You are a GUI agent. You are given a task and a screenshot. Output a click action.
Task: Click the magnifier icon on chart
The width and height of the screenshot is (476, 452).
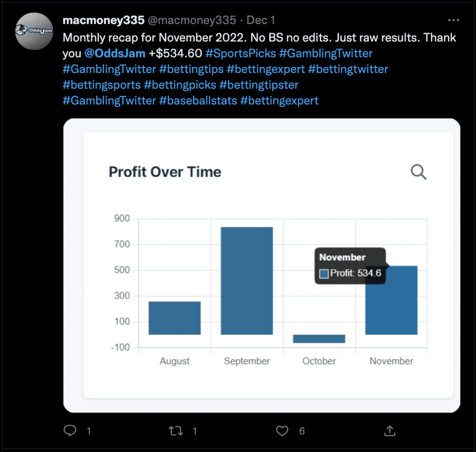[x=418, y=172]
